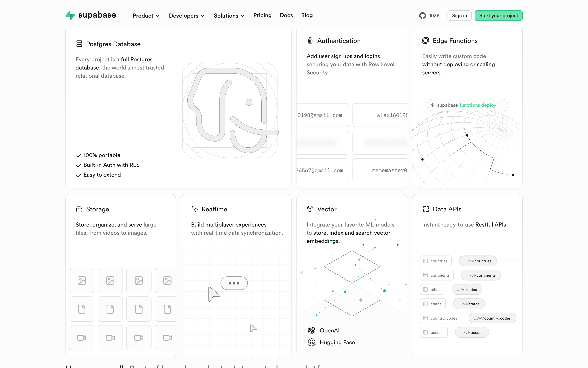Click the Easy to extend text
Viewport: 588px width, 368px height.
coord(102,175)
